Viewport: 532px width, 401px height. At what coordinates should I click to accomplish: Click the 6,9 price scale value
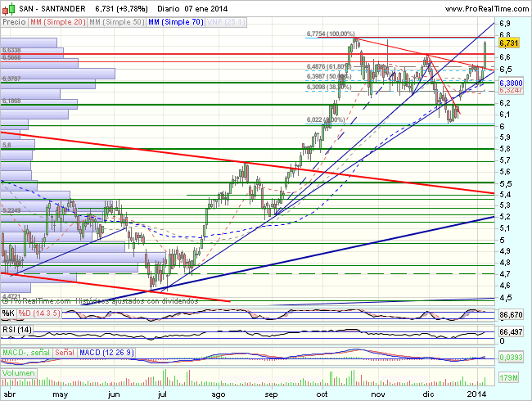pyautogui.click(x=504, y=24)
